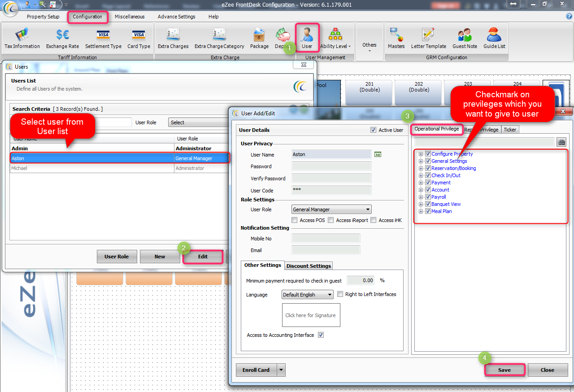Open the User management icon
This screenshot has height=392, width=574.
coord(307,38)
